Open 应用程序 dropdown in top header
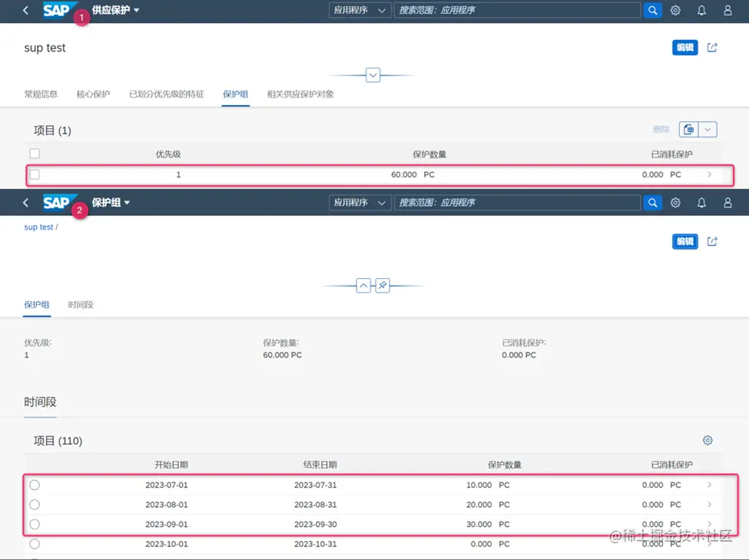Image resolution: width=749 pixels, height=560 pixels. pyautogui.click(x=360, y=10)
